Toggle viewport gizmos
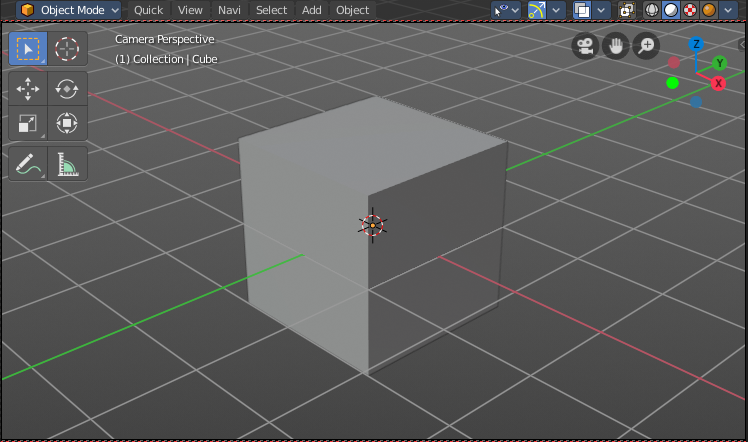748x442 pixels. click(537, 10)
